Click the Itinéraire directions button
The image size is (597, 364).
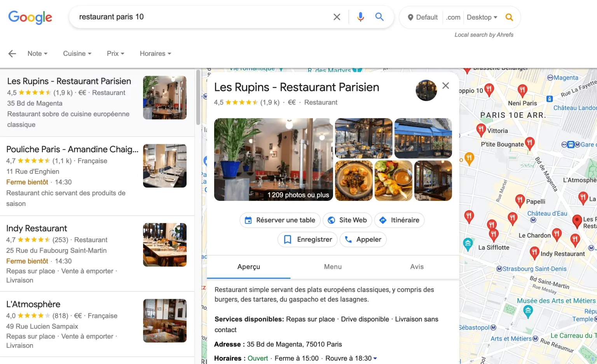[x=399, y=220]
